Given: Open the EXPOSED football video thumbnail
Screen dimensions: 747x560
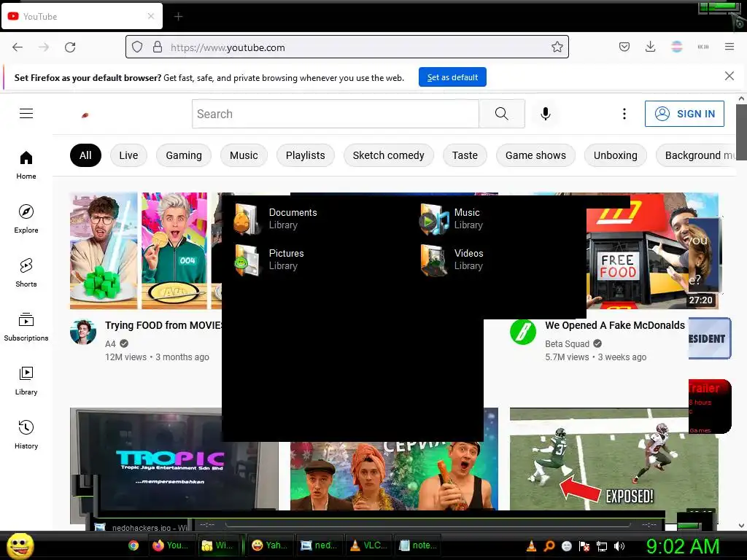Looking at the screenshot, I should pos(614,459).
